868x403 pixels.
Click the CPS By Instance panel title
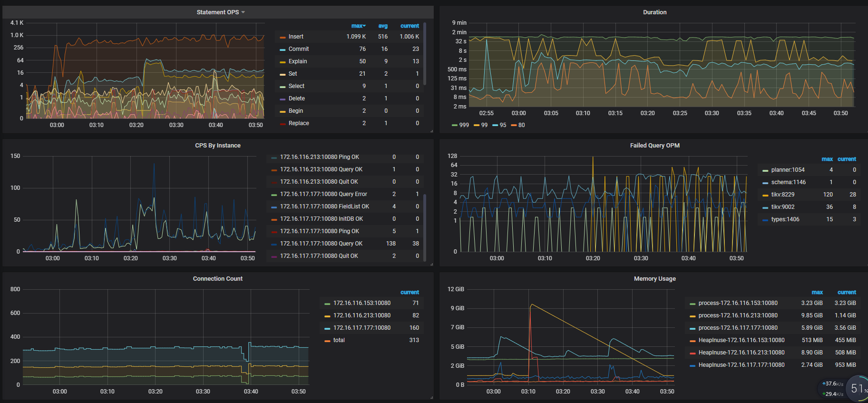[x=217, y=146]
